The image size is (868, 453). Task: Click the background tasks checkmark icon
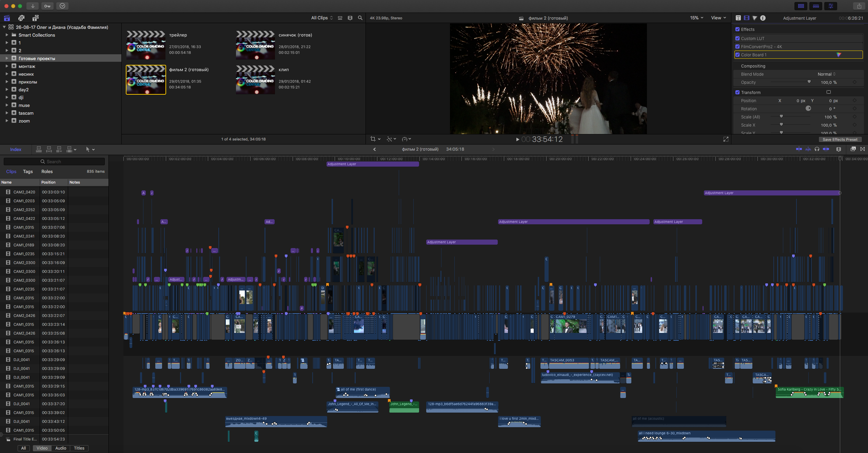[x=62, y=6]
